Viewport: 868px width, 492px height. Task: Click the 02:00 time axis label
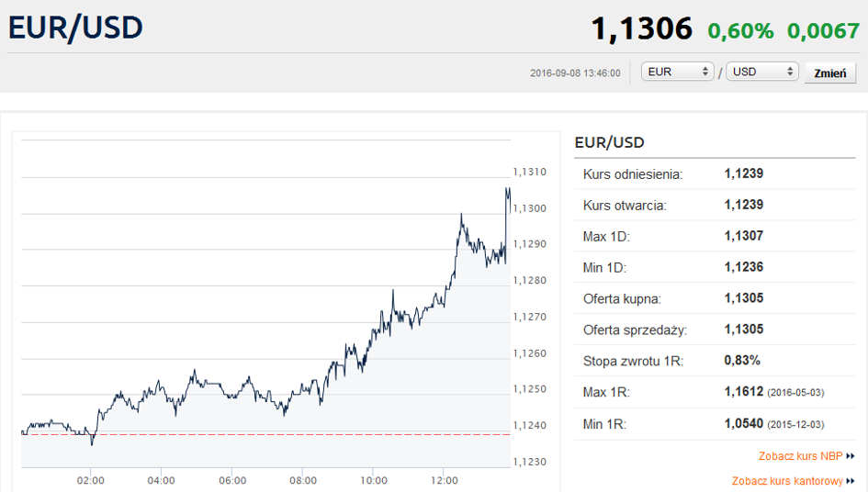(x=91, y=480)
